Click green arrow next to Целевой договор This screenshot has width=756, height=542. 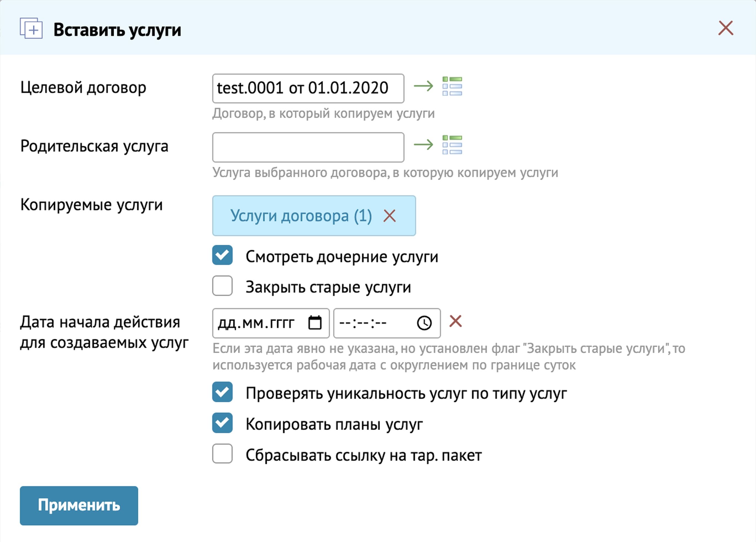point(423,86)
